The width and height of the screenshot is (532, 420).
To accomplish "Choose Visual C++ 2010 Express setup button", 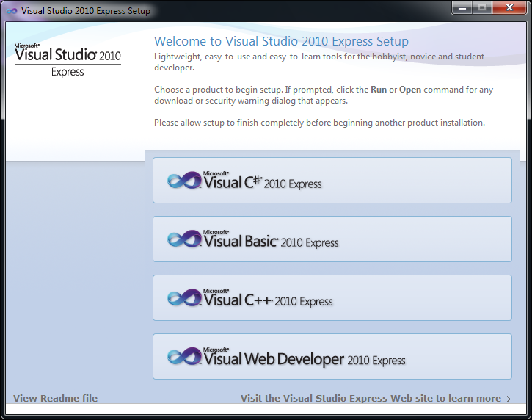I will click(332, 298).
